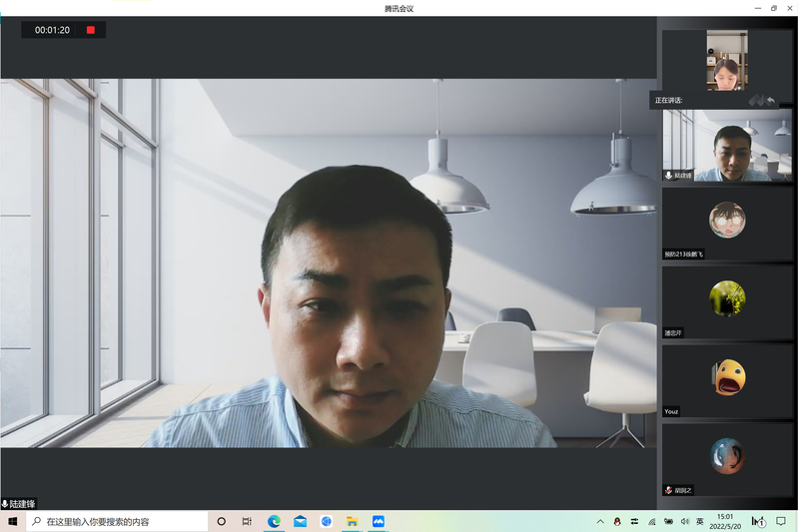Select the 胡润之 participant avatar
Screen dimensions: 798x532
[x=727, y=455]
